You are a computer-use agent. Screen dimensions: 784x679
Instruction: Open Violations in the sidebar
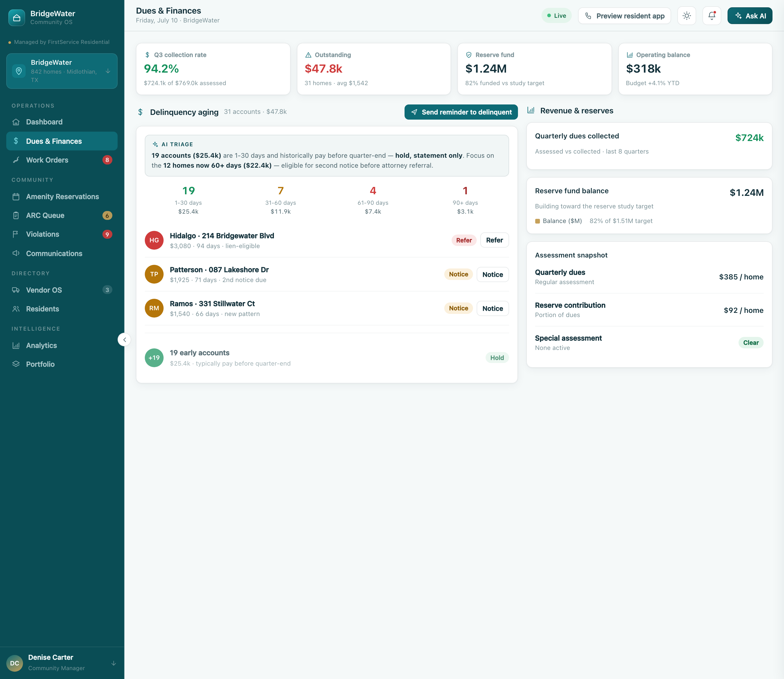tap(62, 234)
